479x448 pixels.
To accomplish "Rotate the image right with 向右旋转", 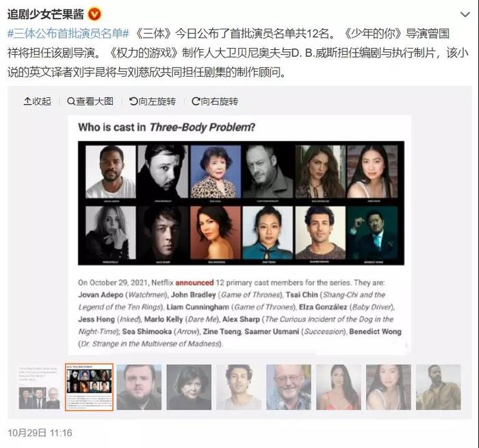I will coord(215,101).
